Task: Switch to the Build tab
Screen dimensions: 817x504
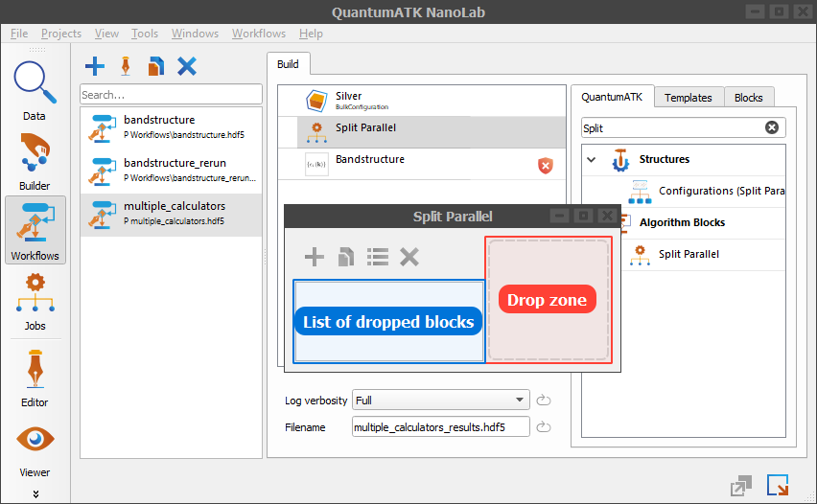Action: click(288, 64)
